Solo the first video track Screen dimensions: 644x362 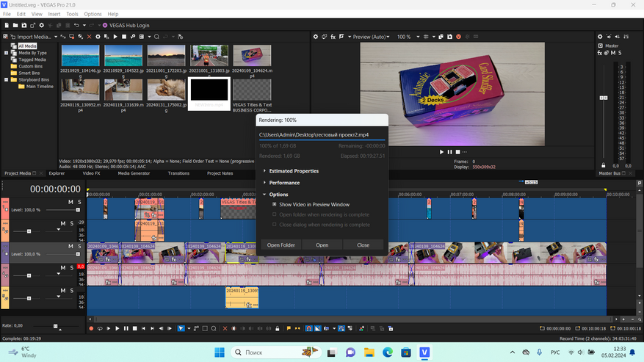tap(79, 201)
